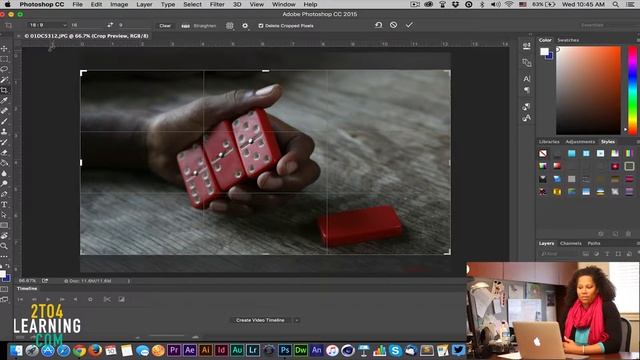Open Adobe Premiere Pro from the Dock
This screenshot has width=640, height=360.
tap(174, 350)
